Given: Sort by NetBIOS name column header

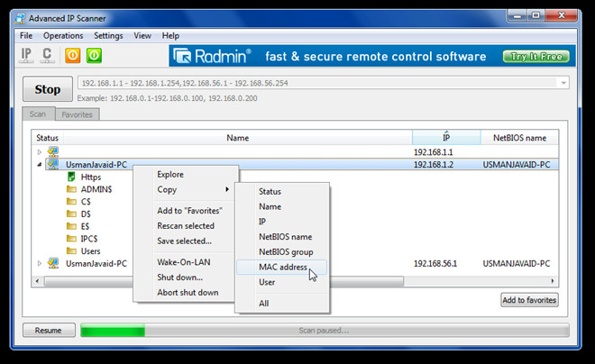Looking at the screenshot, I should (519, 138).
